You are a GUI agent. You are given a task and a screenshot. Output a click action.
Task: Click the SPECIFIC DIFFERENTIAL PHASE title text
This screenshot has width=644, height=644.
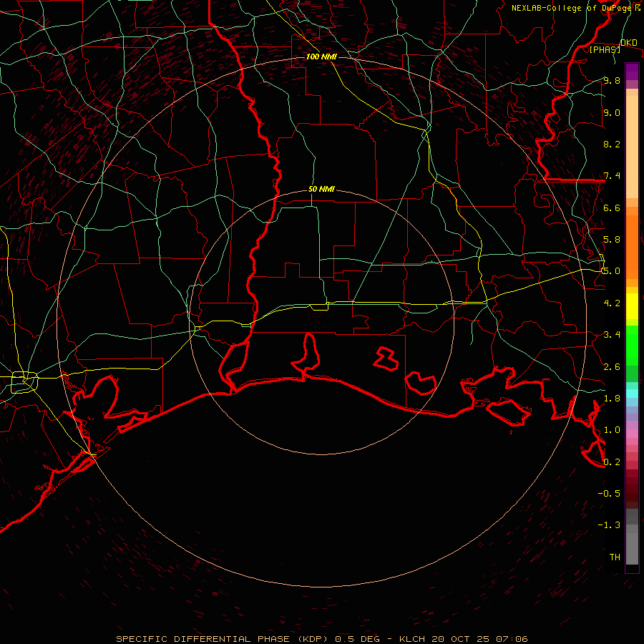tap(203, 639)
